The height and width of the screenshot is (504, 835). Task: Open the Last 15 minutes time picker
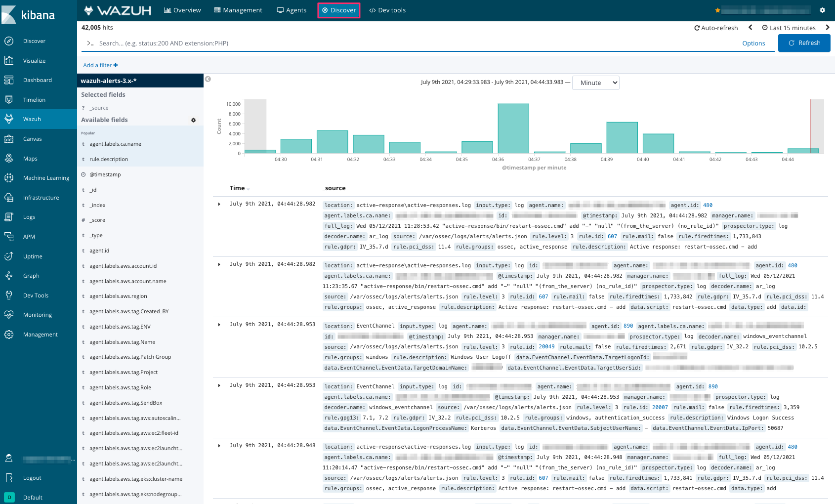[789, 28]
